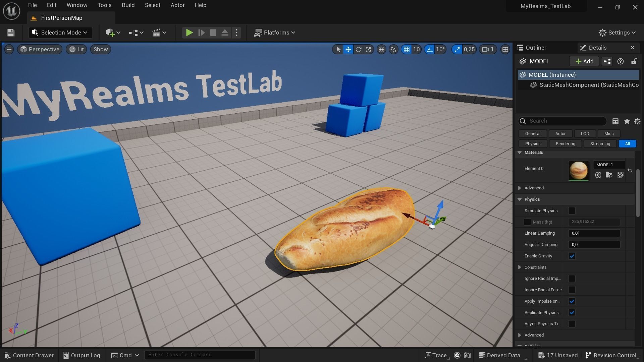Click Add component button
644x362 pixels.
(584, 61)
